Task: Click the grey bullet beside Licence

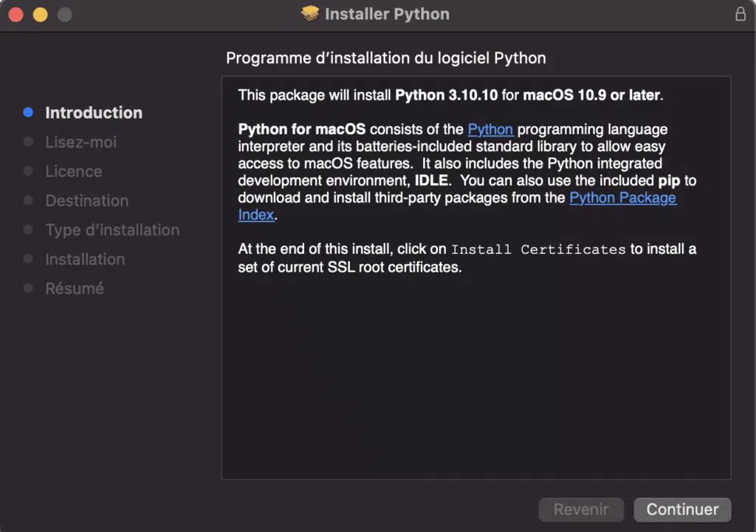Action: (29, 171)
